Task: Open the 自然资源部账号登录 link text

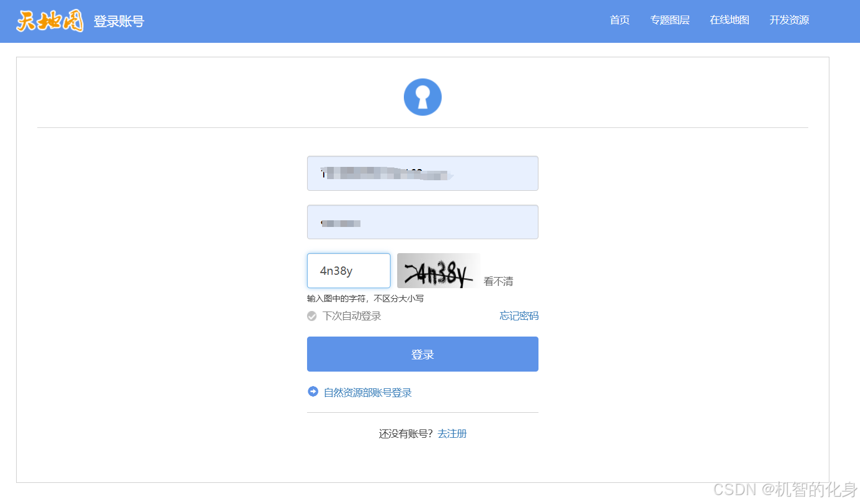Action: coord(368,393)
